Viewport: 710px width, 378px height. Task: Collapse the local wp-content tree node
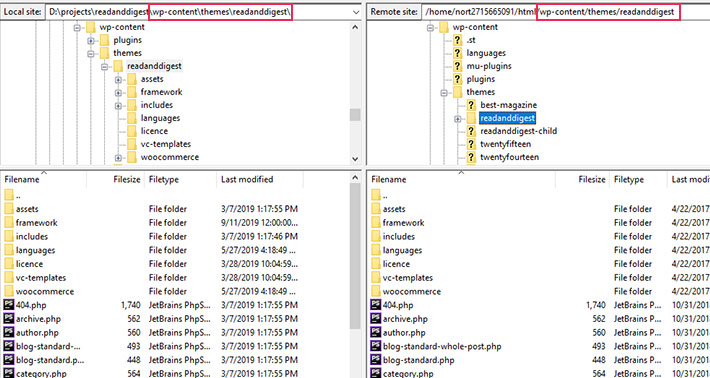pyautogui.click(x=77, y=27)
